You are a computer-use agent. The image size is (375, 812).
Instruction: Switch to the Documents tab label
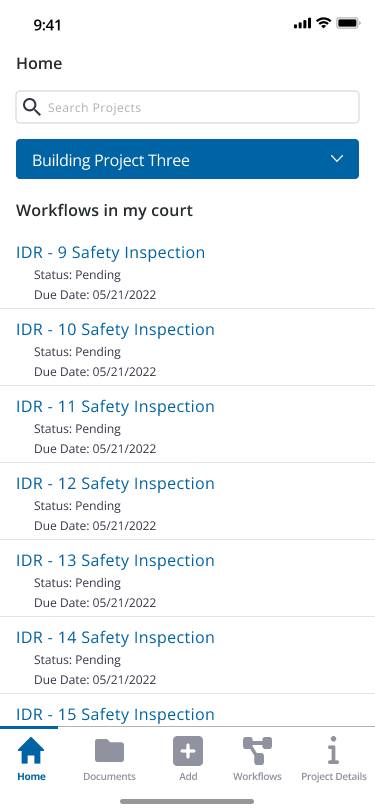point(109,776)
